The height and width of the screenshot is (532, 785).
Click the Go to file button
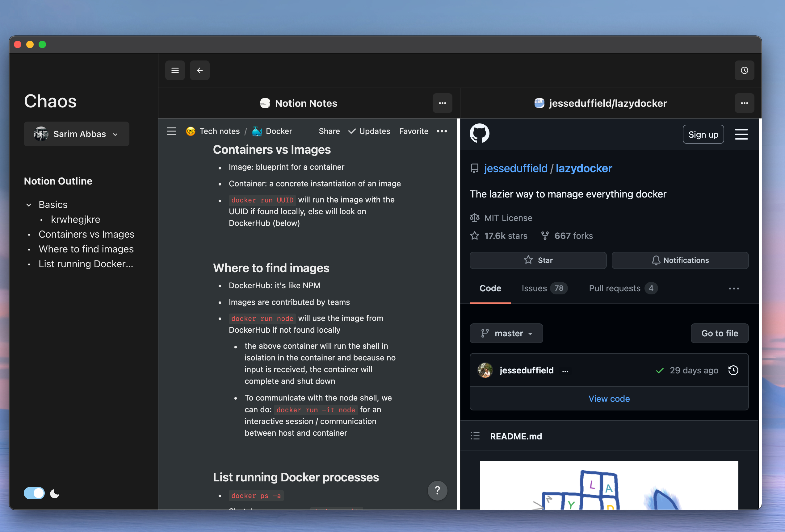point(720,333)
